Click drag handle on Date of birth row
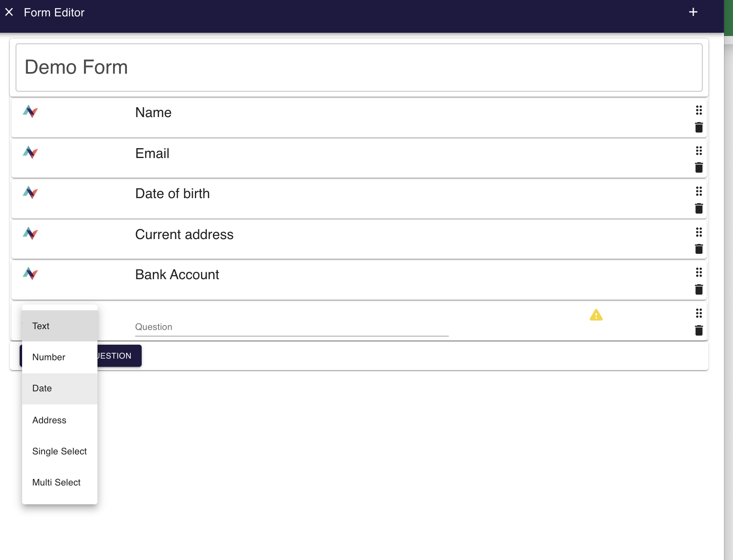Screen dimensions: 733x560 699,191
